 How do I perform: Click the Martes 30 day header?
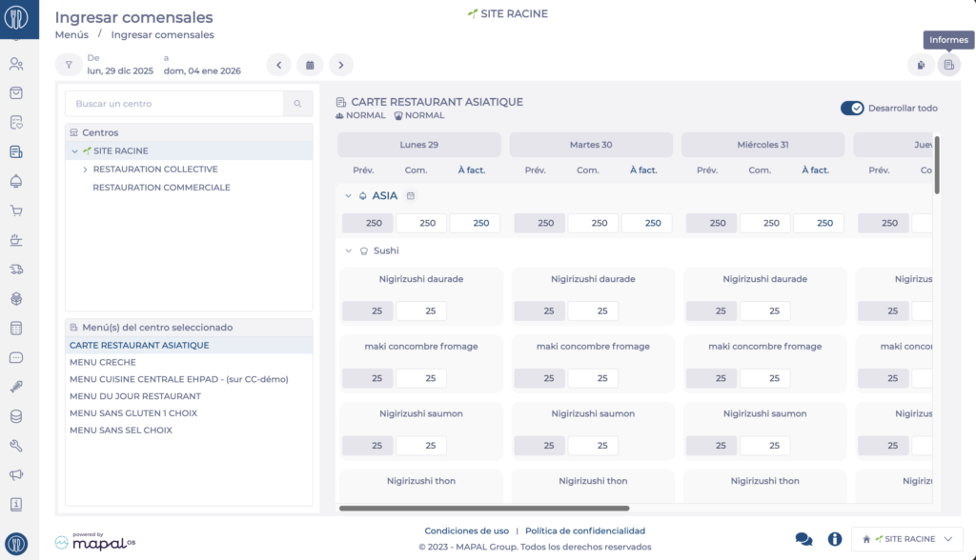591,145
